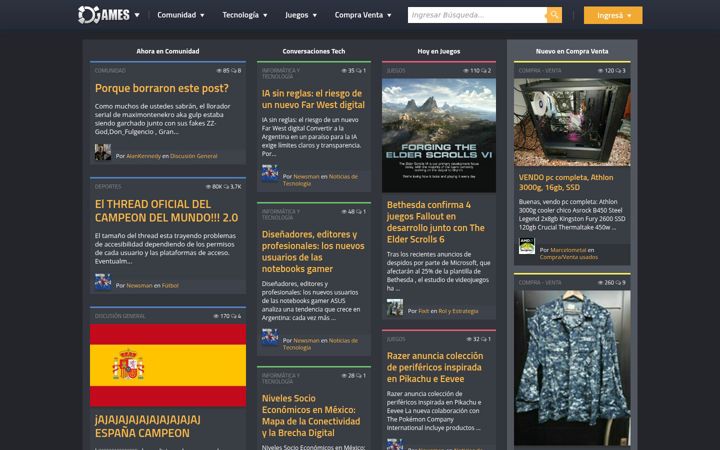Open the Elder Scrolls VI image thumbnail
The height and width of the screenshot is (450, 720).
coord(439,135)
